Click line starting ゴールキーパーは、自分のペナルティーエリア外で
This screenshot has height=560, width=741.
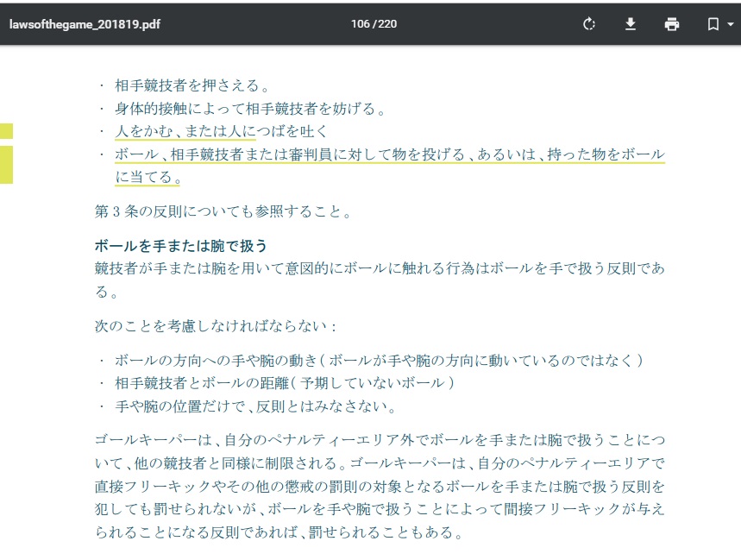click(x=380, y=440)
